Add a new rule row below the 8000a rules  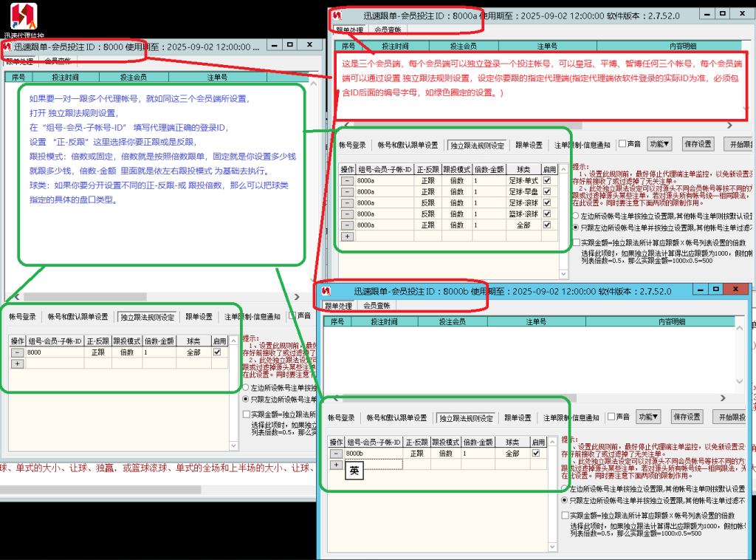click(x=346, y=236)
